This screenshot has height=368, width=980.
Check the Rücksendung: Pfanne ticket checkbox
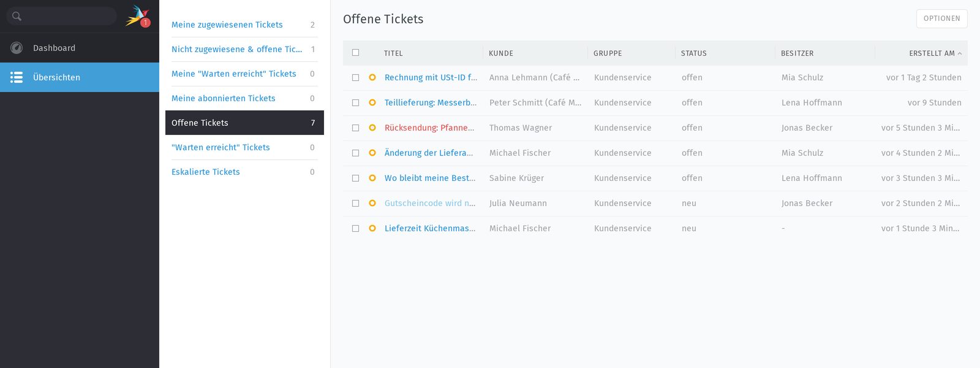[x=355, y=128]
